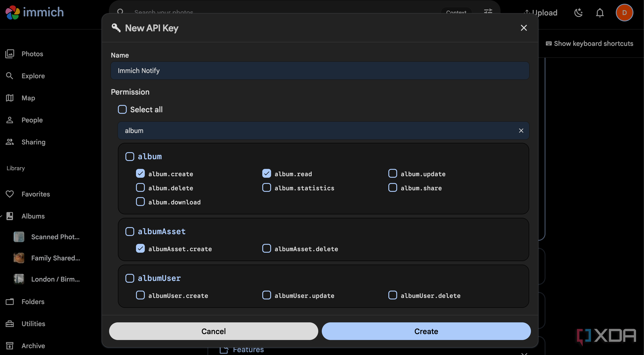Focus the API key Name field
This screenshot has width=644, height=355.
coord(320,71)
